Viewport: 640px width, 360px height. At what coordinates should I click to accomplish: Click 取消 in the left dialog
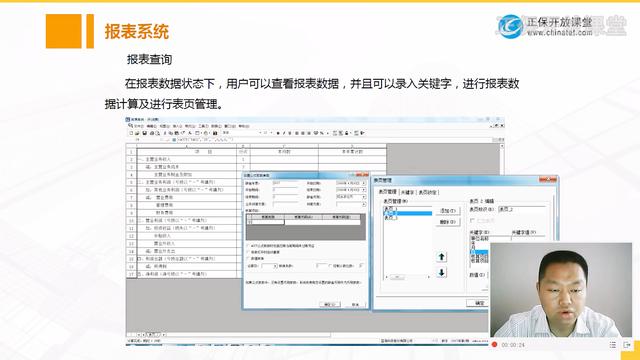pyautogui.click(x=355, y=304)
